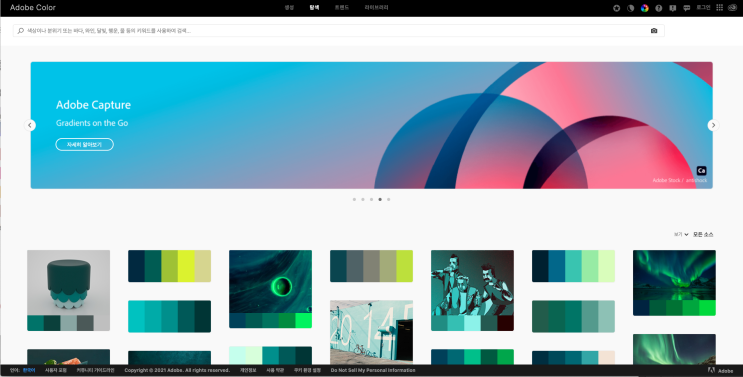Open help via the question mark icon
Screen dimensions: 743x377
(659, 8)
